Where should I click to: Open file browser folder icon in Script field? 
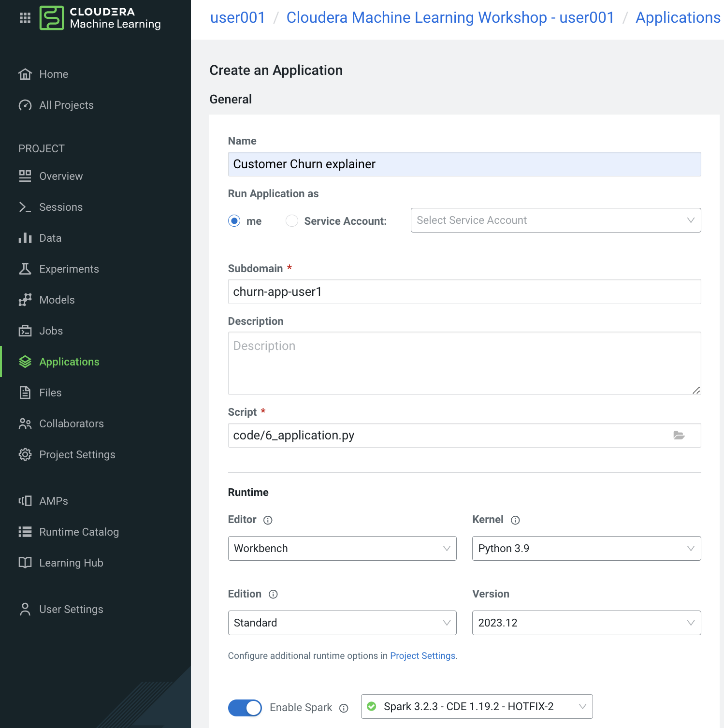tap(679, 435)
